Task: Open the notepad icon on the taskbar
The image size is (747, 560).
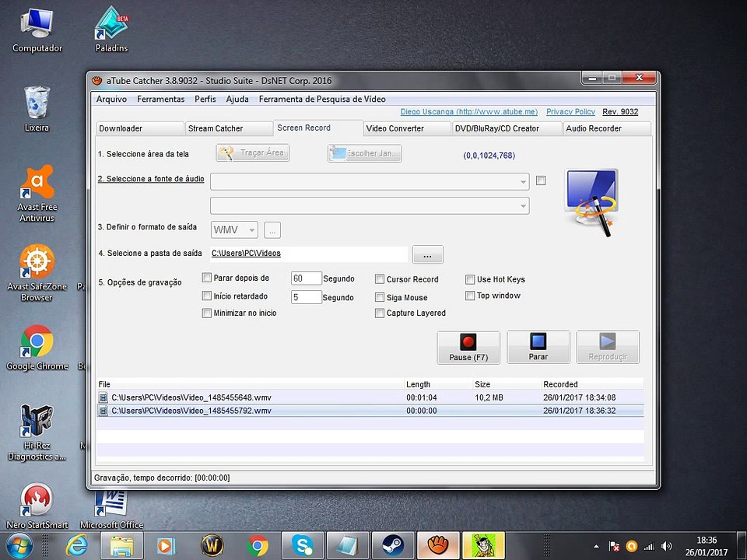Action: (x=348, y=546)
